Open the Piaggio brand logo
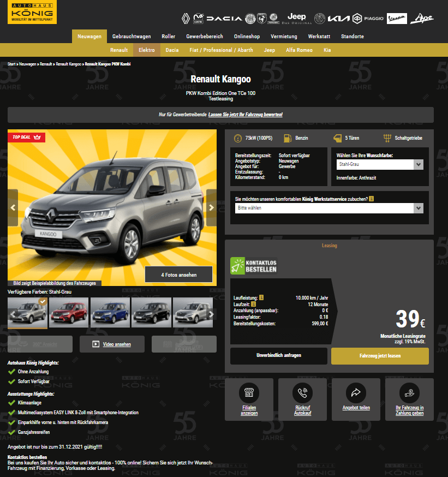The width and height of the screenshot is (448, 477). click(368, 19)
